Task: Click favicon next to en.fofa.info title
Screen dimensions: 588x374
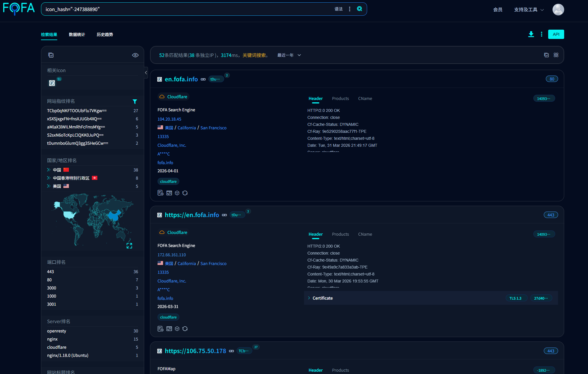Action: coord(160,79)
